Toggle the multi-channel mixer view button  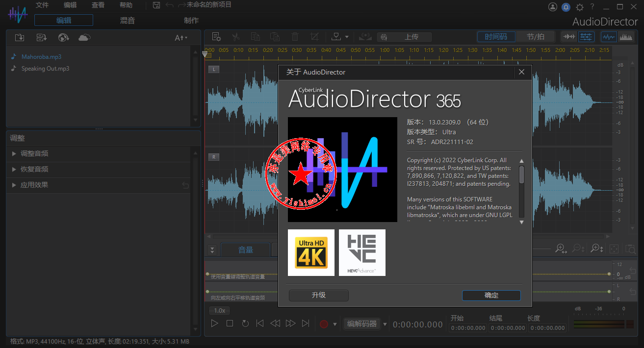coord(586,37)
